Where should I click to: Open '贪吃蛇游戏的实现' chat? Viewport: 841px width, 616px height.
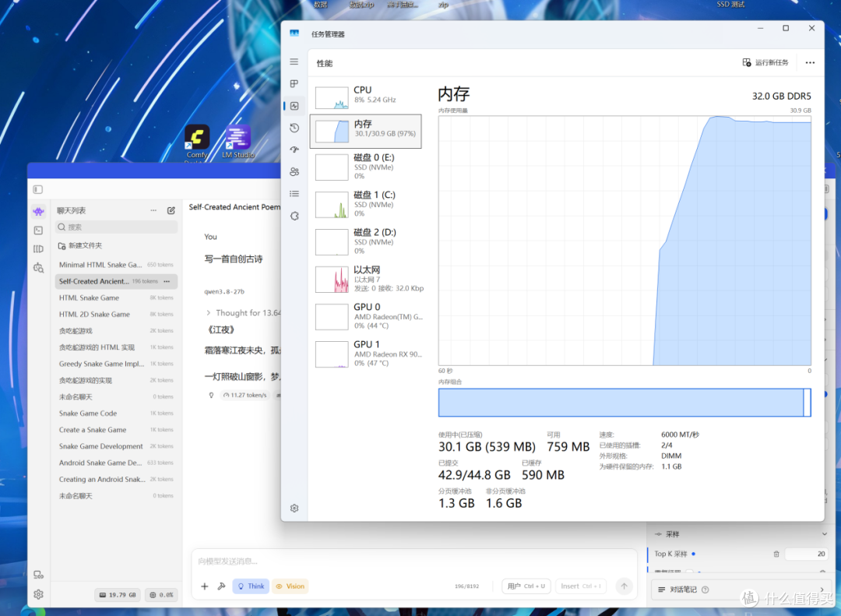tap(116, 381)
